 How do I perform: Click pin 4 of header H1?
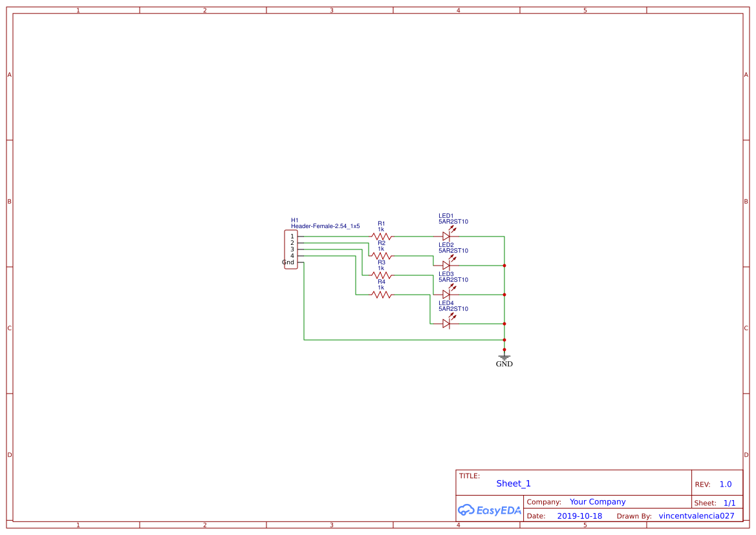pyautogui.click(x=292, y=256)
